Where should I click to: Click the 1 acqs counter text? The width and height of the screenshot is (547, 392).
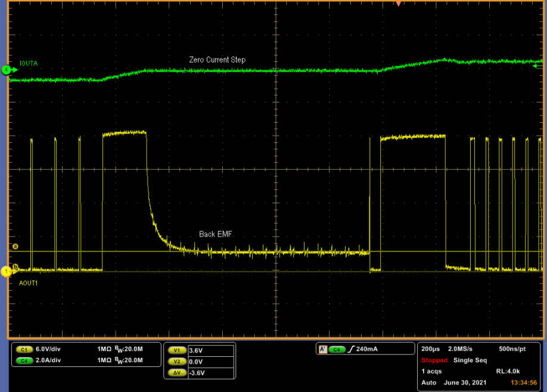431,371
